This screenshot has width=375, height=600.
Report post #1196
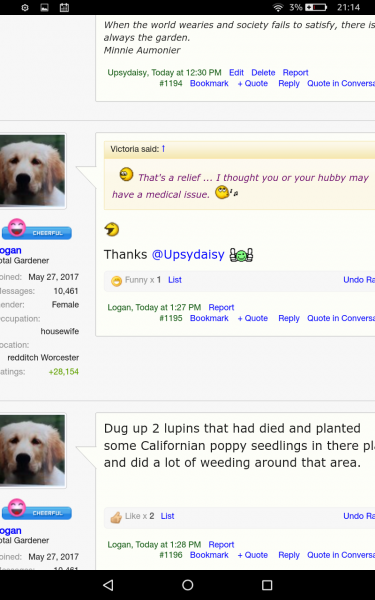[x=221, y=545]
